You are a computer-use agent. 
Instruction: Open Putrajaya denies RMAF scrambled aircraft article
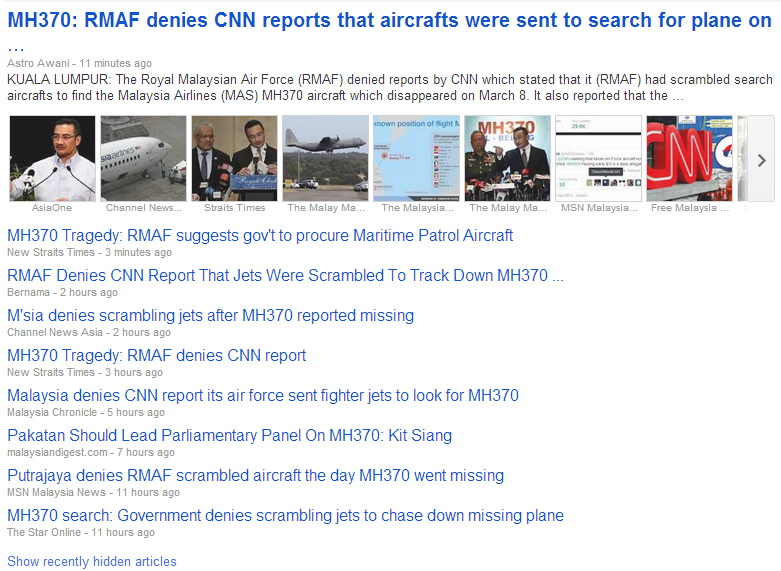[x=256, y=475]
